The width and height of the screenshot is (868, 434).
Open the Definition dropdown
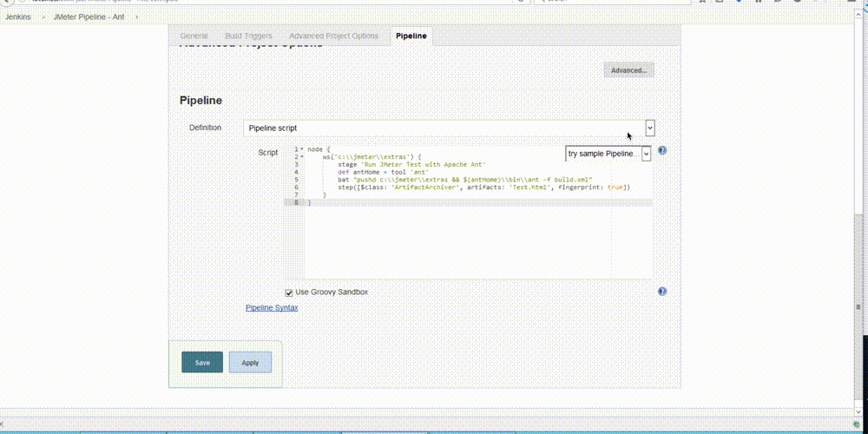[650, 128]
